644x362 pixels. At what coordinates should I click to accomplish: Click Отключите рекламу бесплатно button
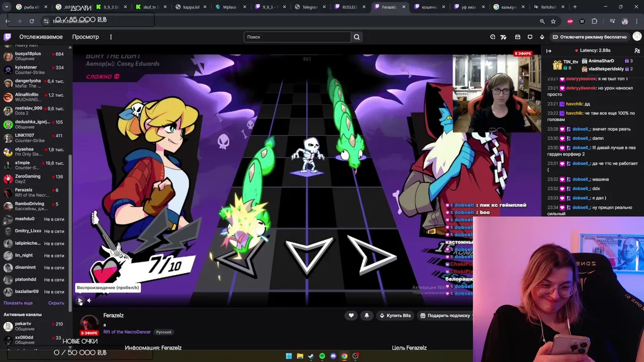[x=589, y=37]
